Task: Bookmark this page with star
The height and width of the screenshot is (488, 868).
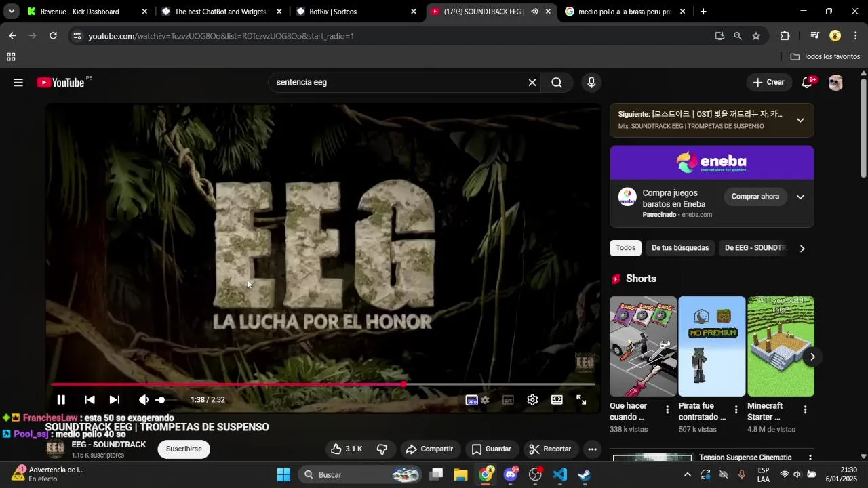Action: coord(756,36)
